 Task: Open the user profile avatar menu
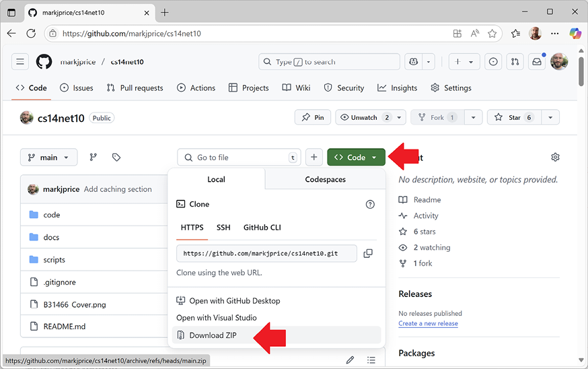pos(559,61)
